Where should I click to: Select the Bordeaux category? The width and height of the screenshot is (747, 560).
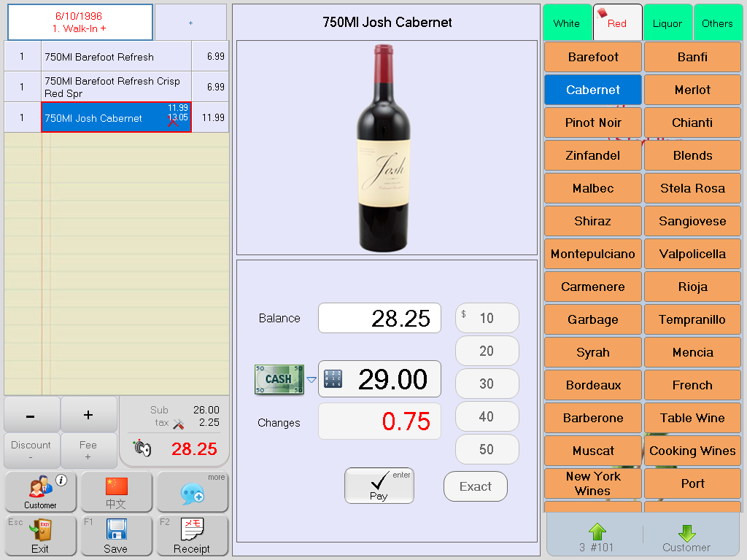click(x=593, y=385)
